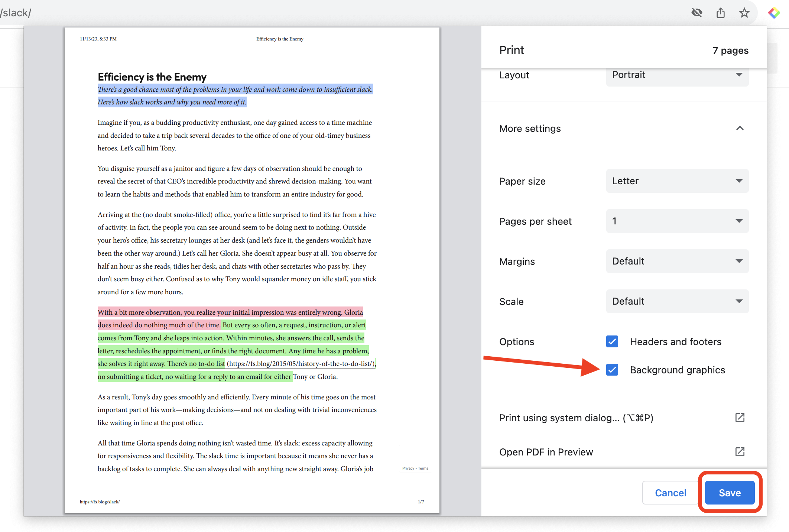789x532 pixels.
Task: Click the Save button
Action: (x=730, y=493)
